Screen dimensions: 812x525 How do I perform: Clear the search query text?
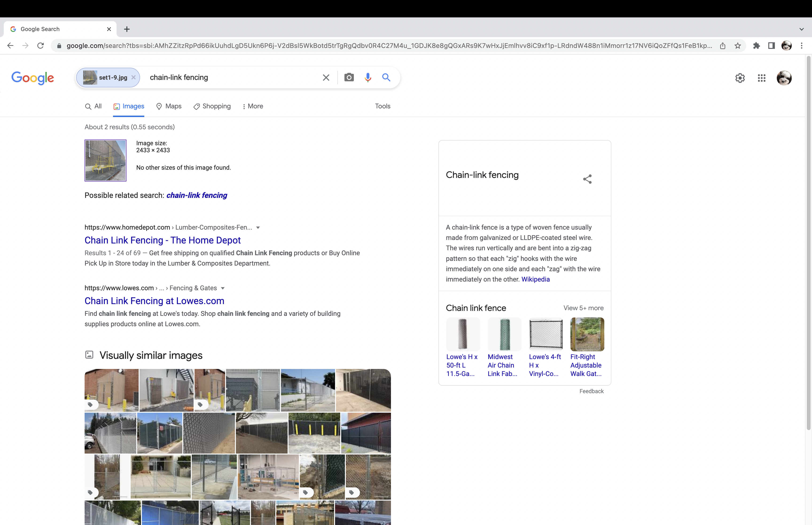326,77
